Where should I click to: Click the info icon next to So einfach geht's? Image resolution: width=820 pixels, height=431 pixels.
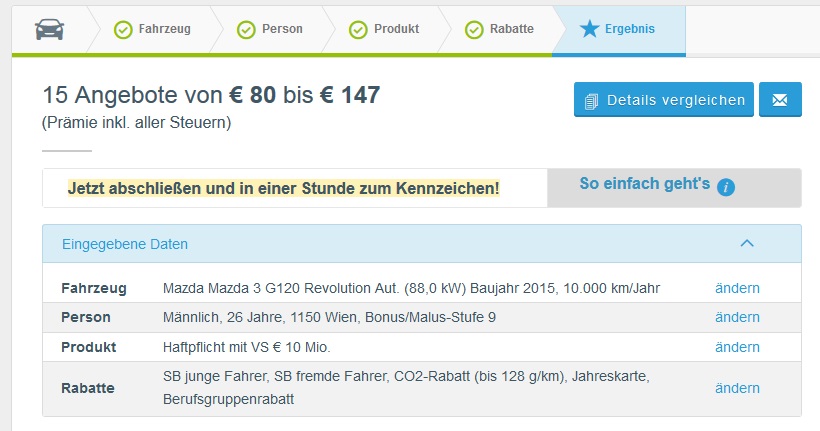726,187
